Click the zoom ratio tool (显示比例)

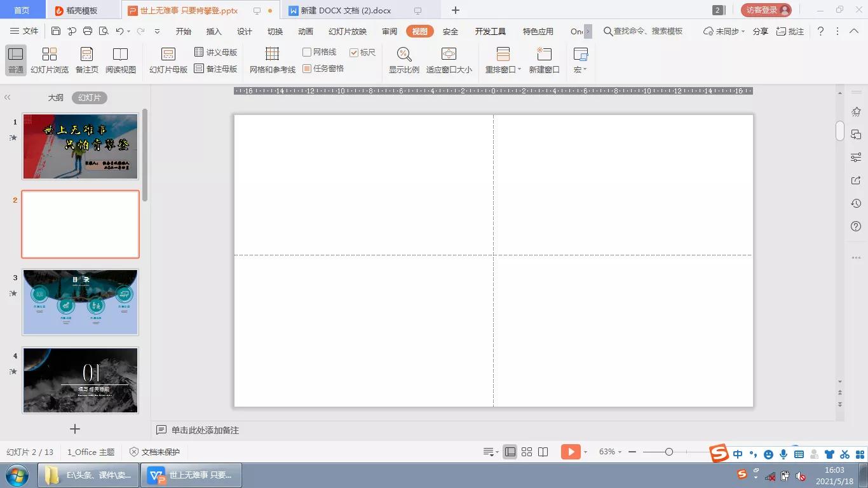[404, 60]
